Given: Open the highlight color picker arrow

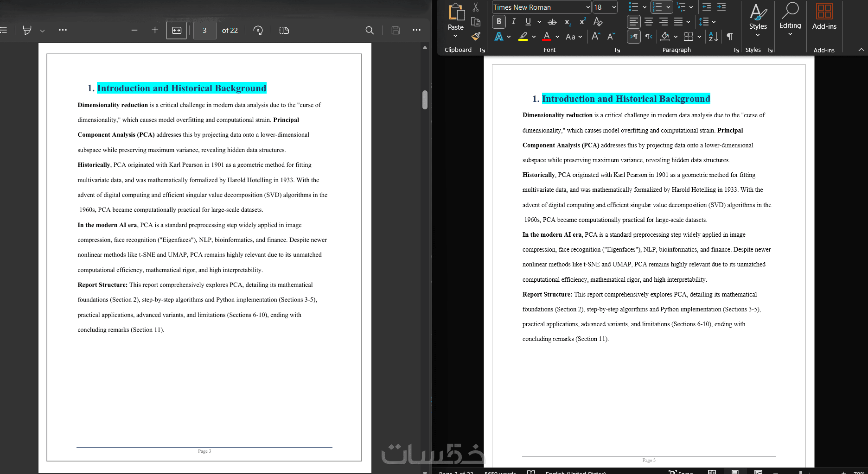Looking at the screenshot, I should coord(534,37).
